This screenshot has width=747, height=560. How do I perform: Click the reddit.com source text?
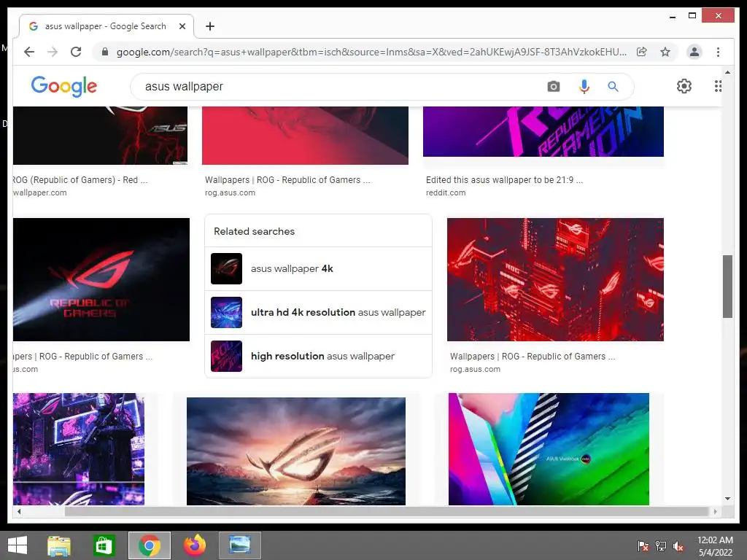446,192
